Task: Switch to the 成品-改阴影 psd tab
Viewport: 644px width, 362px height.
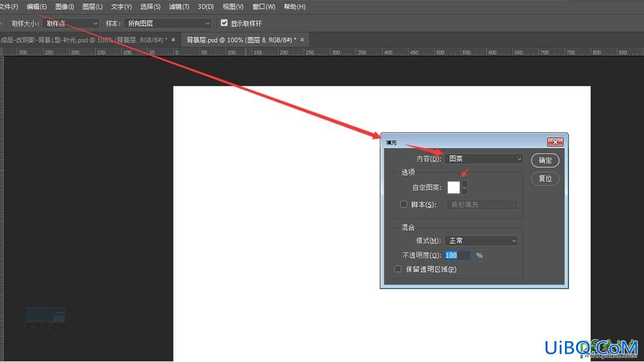Action: (x=84, y=40)
